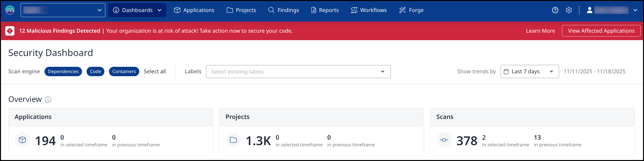Toggle the Code scan engine filter
The width and height of the screenshot is (644, 161).
[x=95, y=72]
